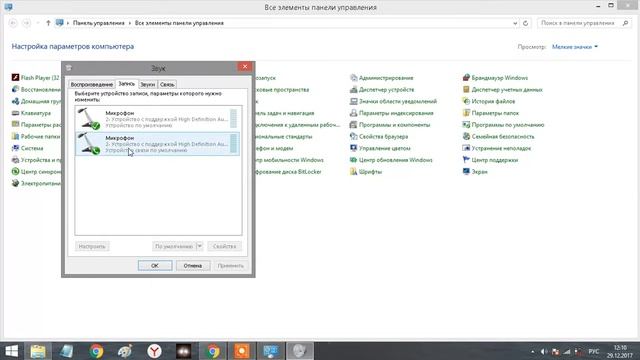Open Flash Player control panel icon
The height and width of the screenshot is (360, 640).
pos(15,78)
